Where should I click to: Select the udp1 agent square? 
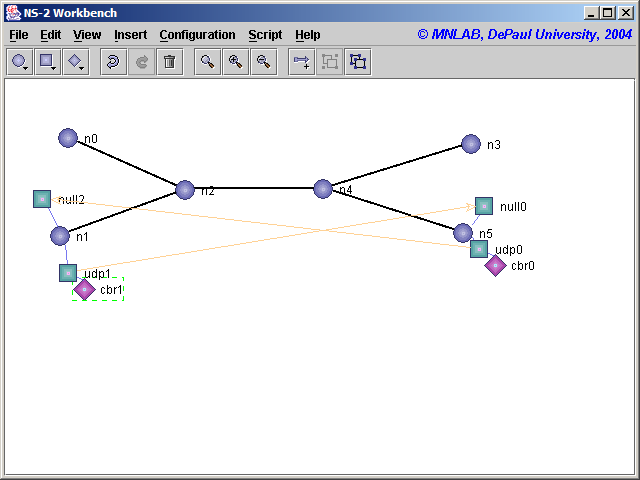(x=68, y=273)
